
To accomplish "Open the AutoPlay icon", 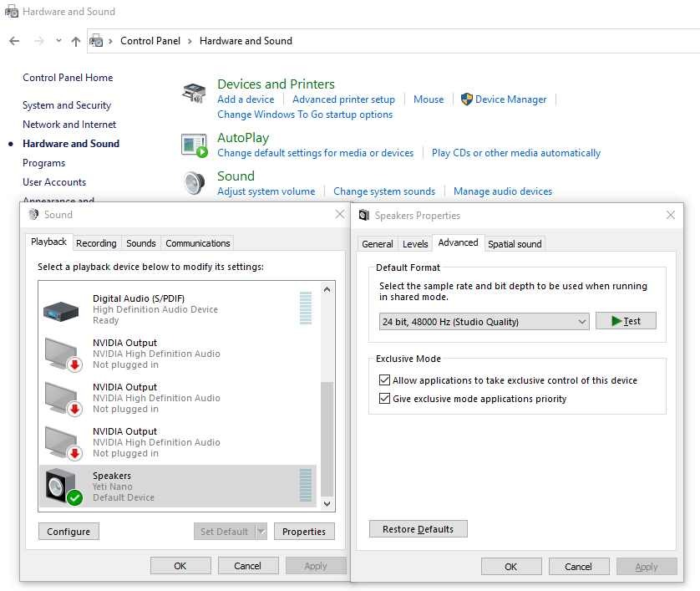I will click(x=194, y=145).
